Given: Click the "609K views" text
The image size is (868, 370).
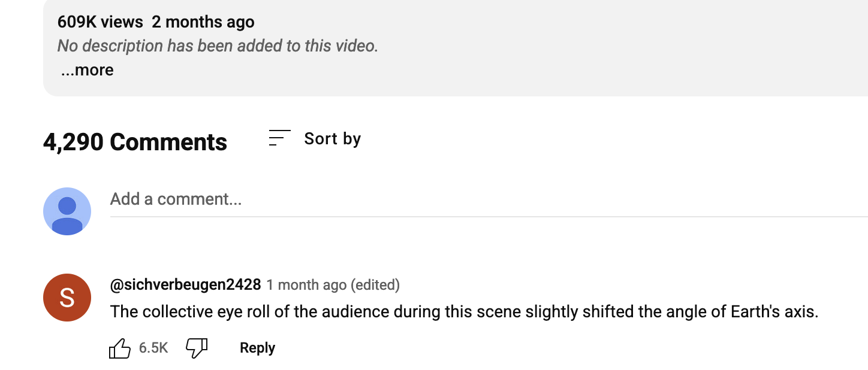Looking at the screenshot, I should pyautogui.click(x=100, y=22).
